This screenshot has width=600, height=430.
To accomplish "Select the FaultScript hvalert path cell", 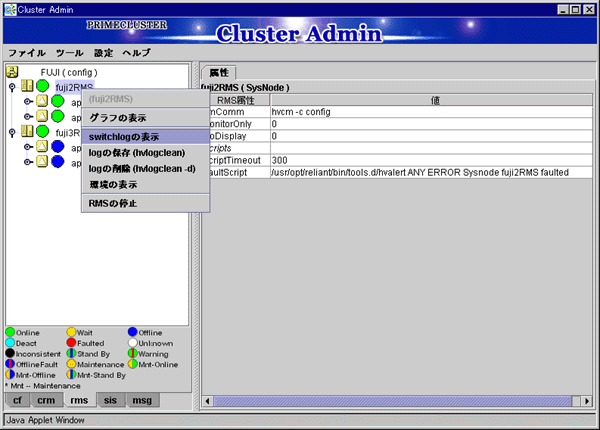I will 431,173.
